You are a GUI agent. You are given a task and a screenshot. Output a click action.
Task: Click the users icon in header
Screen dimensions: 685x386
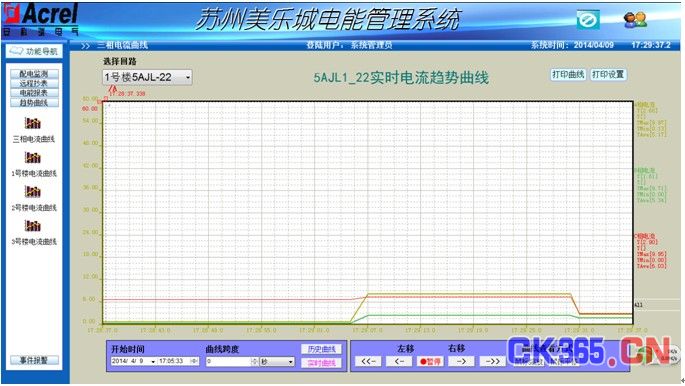point(635,20)
